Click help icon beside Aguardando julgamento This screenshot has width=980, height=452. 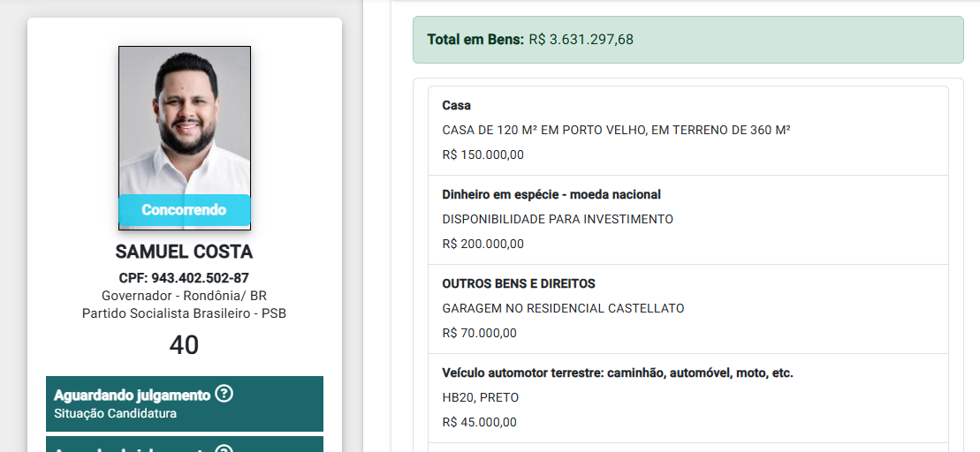coord(224,394)
